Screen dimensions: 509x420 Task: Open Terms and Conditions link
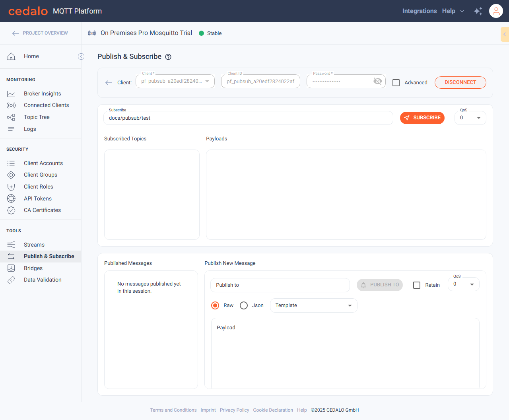click(173, 410)
